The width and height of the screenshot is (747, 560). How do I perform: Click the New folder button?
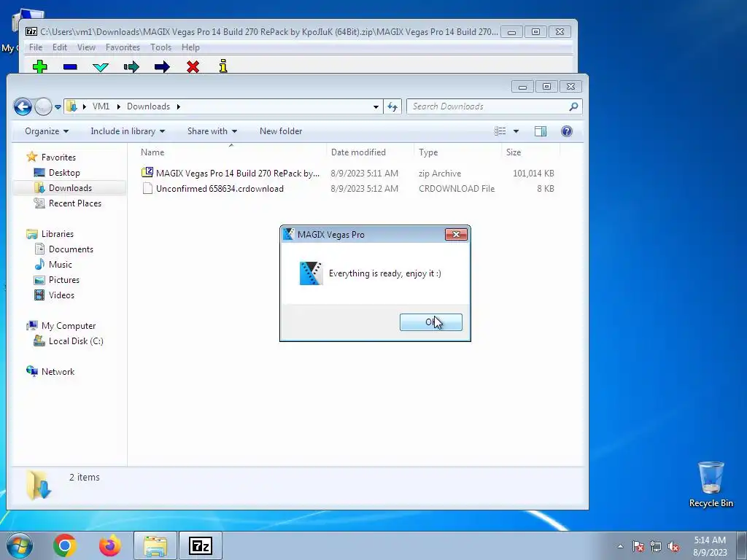pos(281,131)
